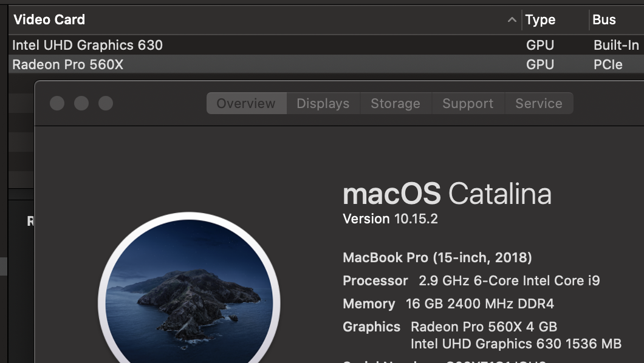Click GPU type cell for Radeon Pro 560X
This screenshot has height=363, width=644.
pyautogui.click(x=540, y=64)
